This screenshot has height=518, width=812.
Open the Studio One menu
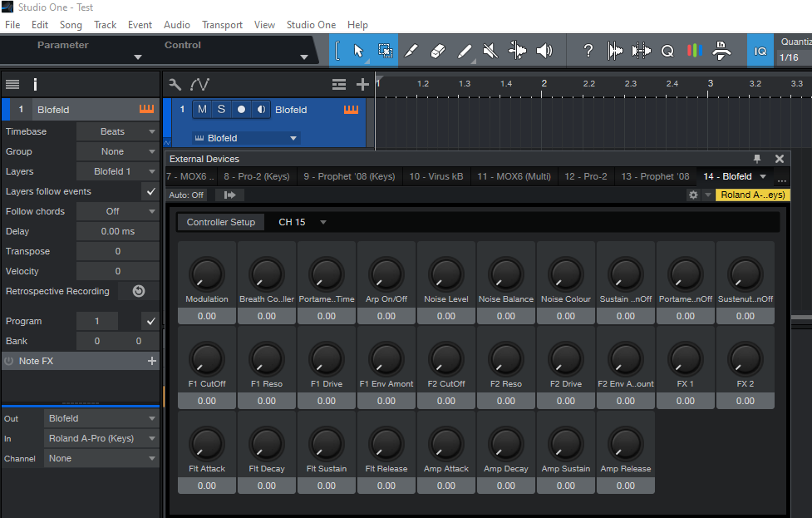311,25
